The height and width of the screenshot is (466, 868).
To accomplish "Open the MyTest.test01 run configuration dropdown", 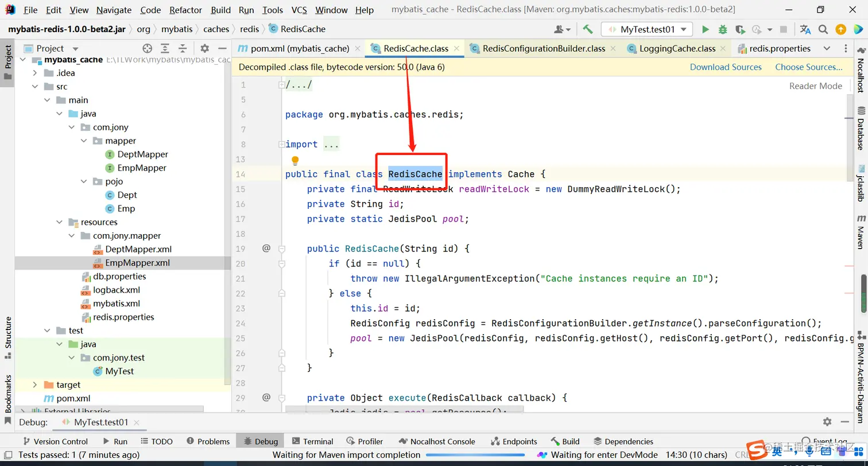I will pyautogui.click(x=647, y=29).
